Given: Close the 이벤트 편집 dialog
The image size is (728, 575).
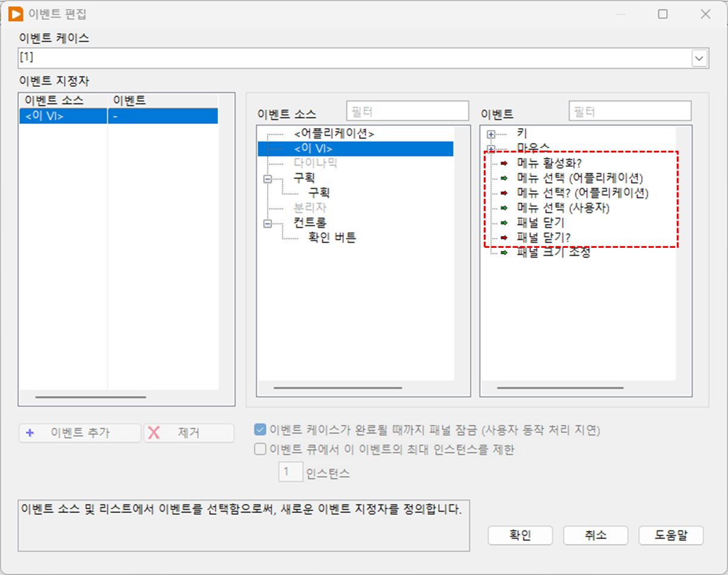Looking at the screenshot, I should [706, 14].
